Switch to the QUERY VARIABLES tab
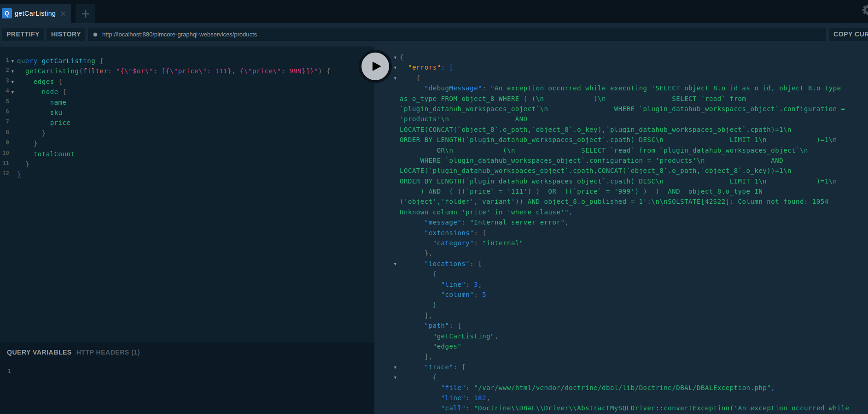The width and height of the screenshot is (868, 414). pyautogui.click(x=39, y=352)
